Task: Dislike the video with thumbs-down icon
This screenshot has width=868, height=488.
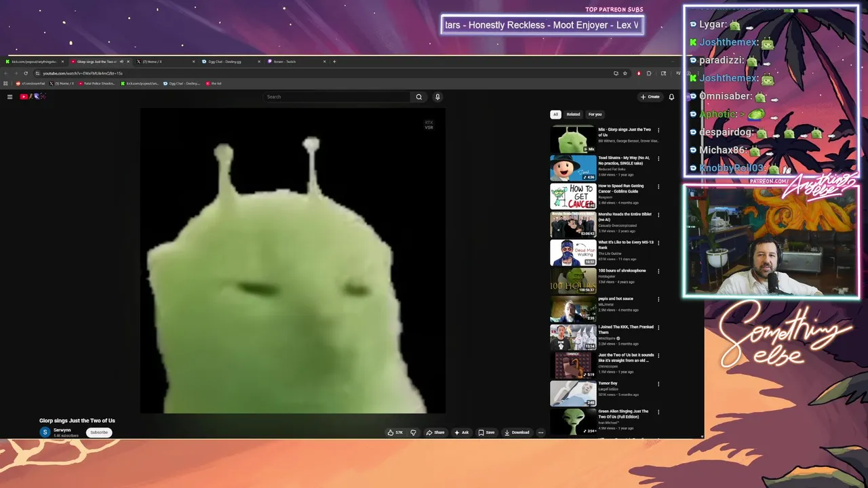Action: [413, 432]
